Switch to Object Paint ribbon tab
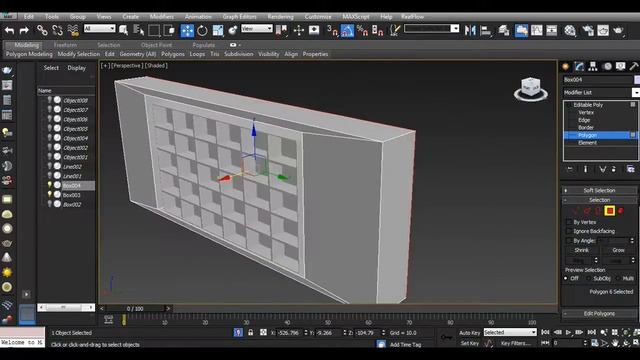640x360 pixels. pos(156,45)
